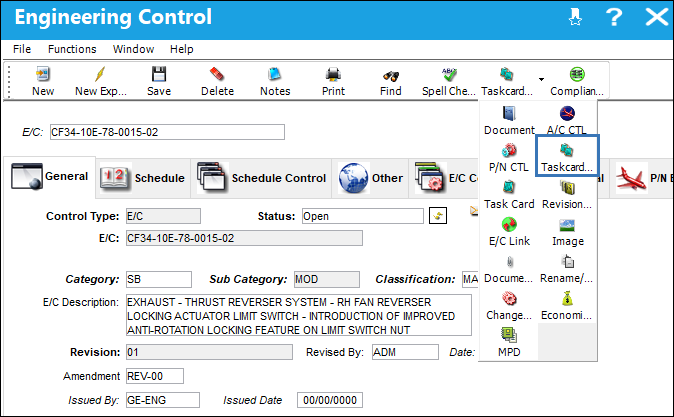The width and height of the screenshot is (674, 417).
Task: Click the Issued Date field
Action: pos(330,400)
